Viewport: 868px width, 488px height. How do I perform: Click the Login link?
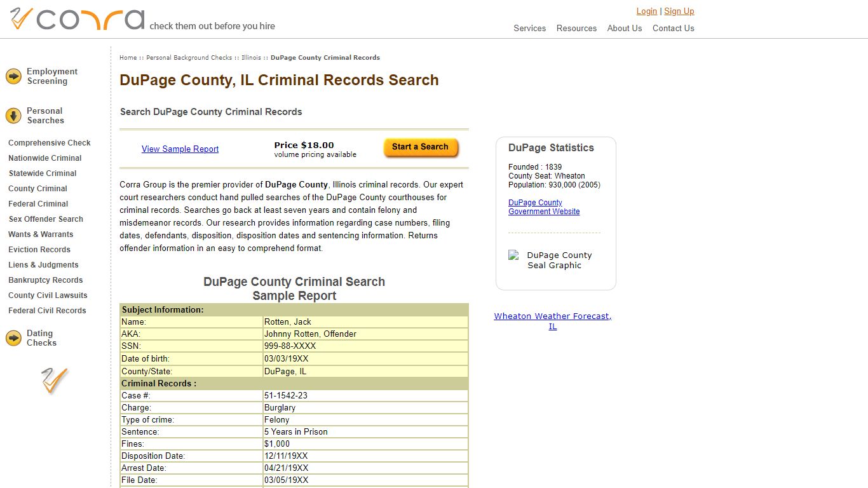click(x=647, y=11)
